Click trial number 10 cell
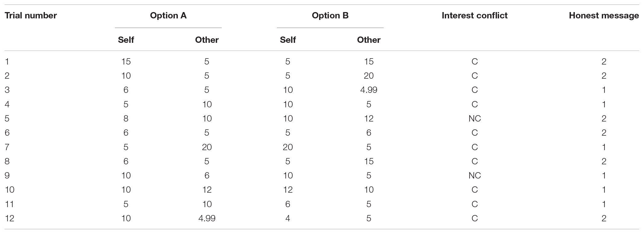The width and height of the screenshot is (644, 234). pyautogui.click(x=10, y=190)
